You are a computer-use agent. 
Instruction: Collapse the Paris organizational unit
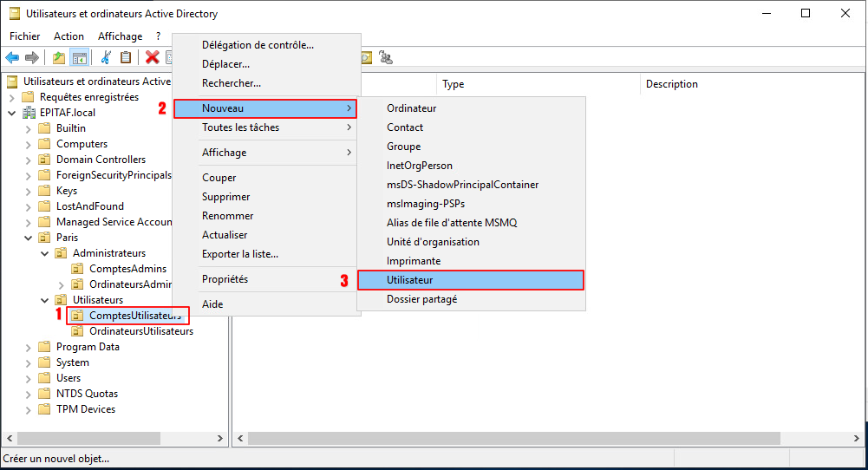point(29,238)
